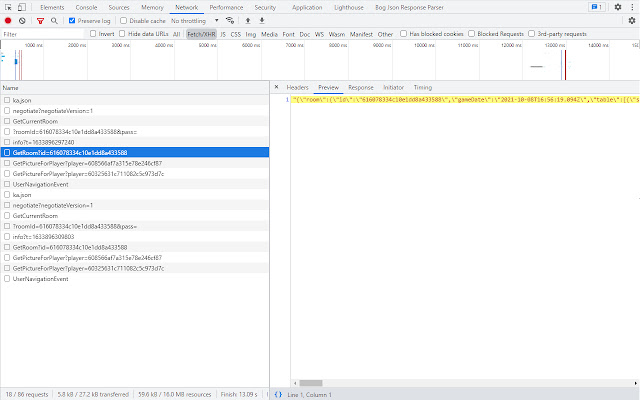Click the red load marker in timeline overview

point(565,64)
